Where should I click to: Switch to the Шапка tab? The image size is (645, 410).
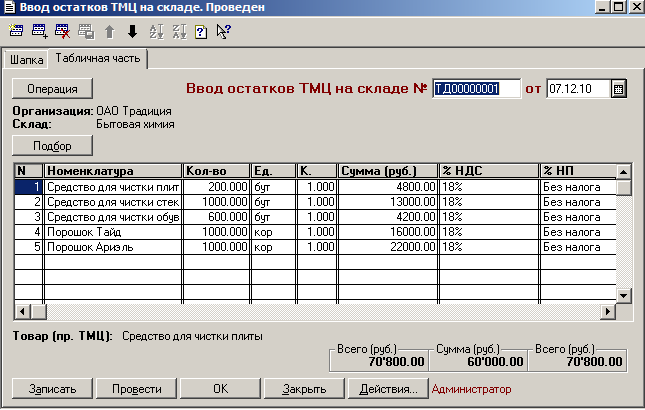(27, 60)
